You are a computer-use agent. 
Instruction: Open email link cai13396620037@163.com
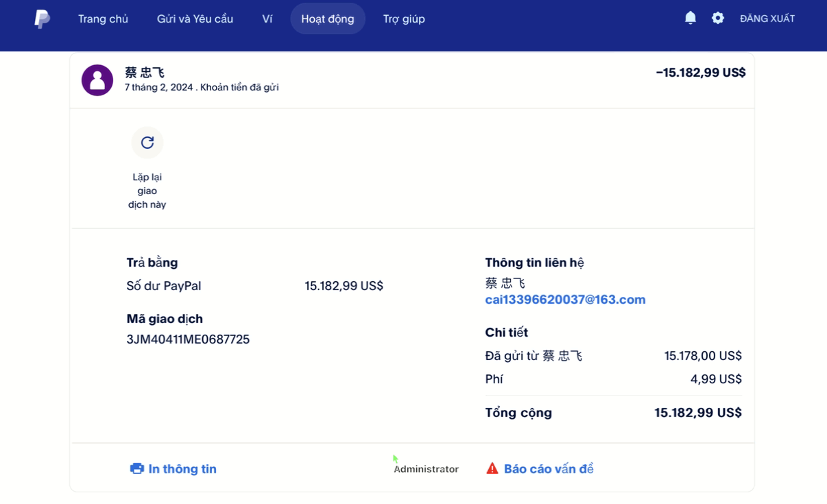pyautogui.click(x=565, y=300)
